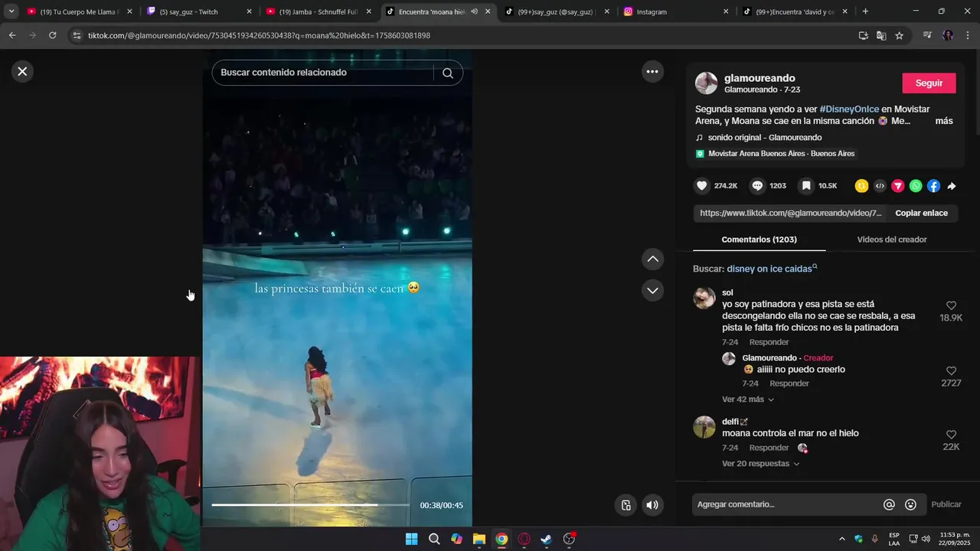
Task: Open the glamoureando username link
Action: click(x=759, y=78)
